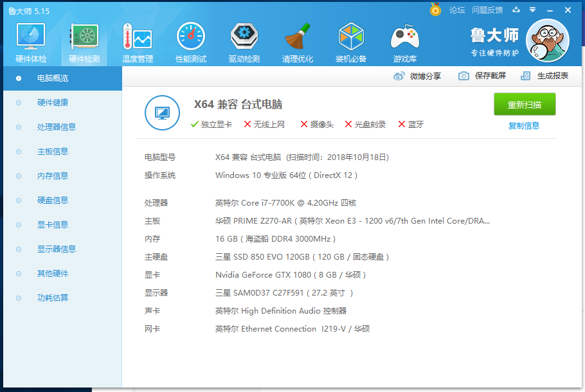The width and height of the screenshot is (585, 392).
Task: Click the 电脑型号 row label
Action: 160,157
